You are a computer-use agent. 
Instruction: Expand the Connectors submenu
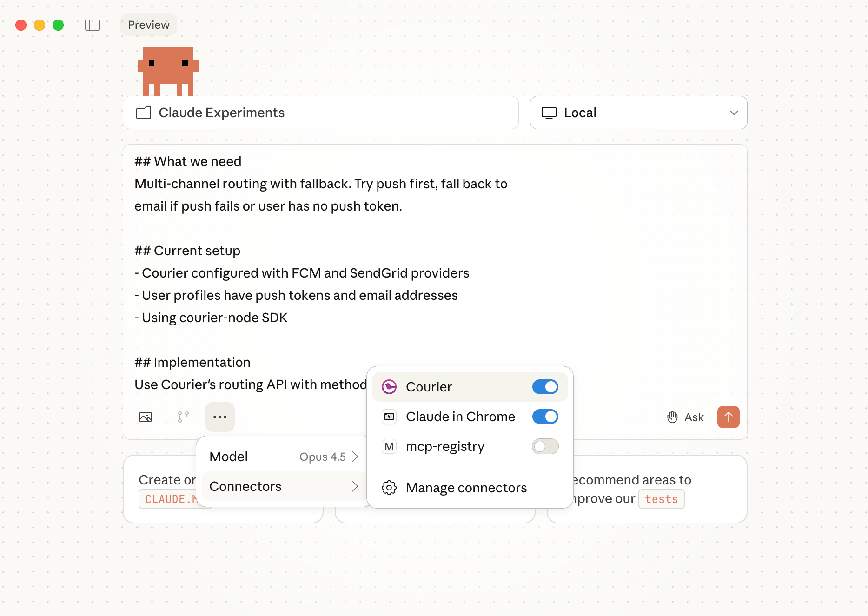point(284,486)
